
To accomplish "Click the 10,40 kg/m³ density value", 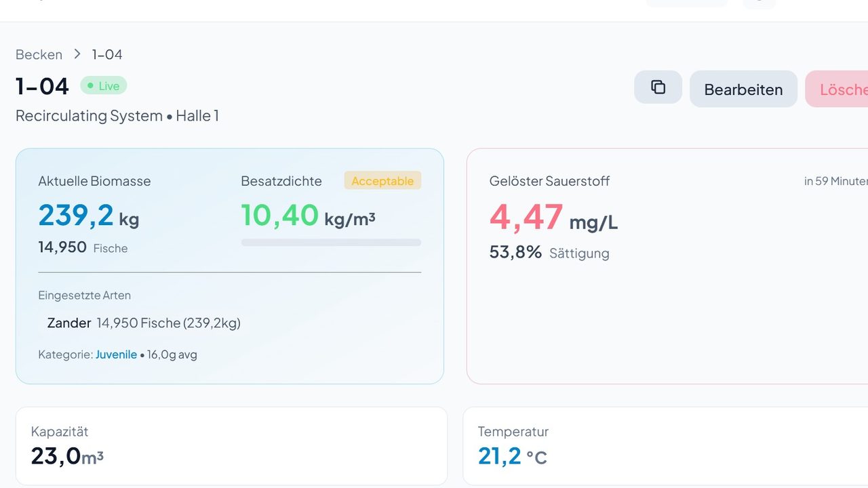I will point(309,216).
